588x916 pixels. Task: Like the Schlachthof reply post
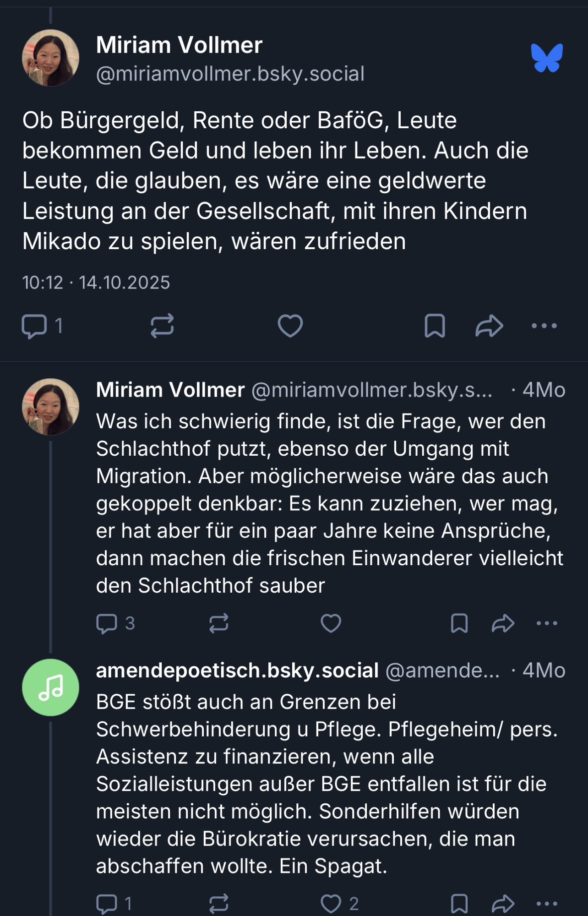click(331, 623)
